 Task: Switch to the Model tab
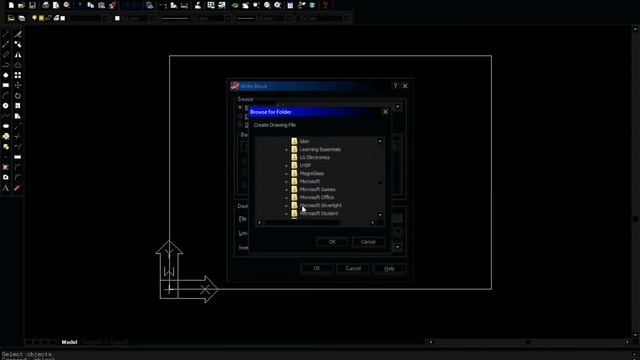[x=69, y=342]
